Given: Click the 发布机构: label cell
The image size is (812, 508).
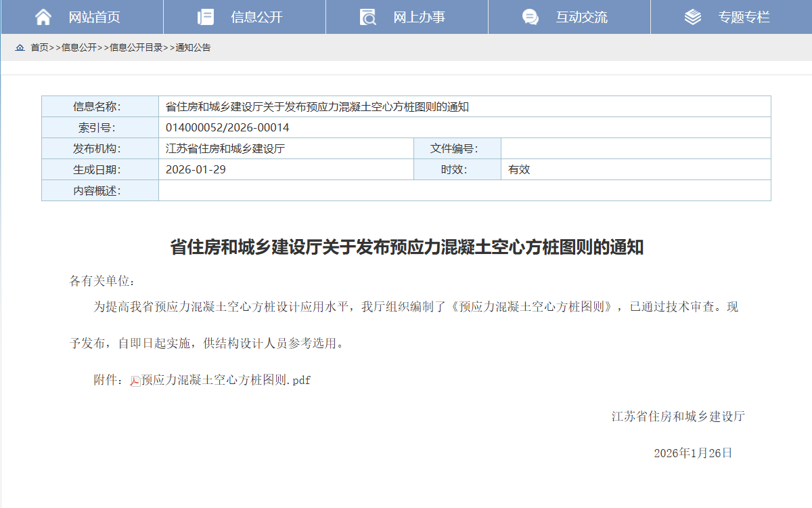Looking at the screenshot, I should (x=100, y=148).
